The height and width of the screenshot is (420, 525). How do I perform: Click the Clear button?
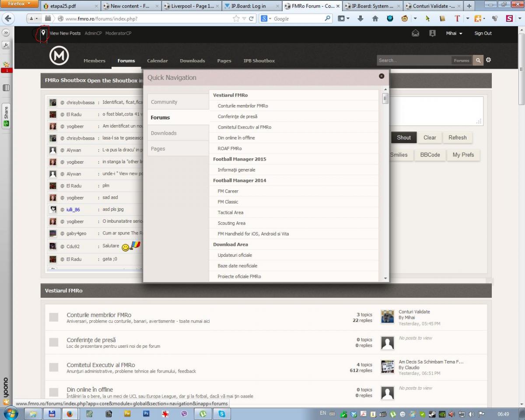point(430,137)
